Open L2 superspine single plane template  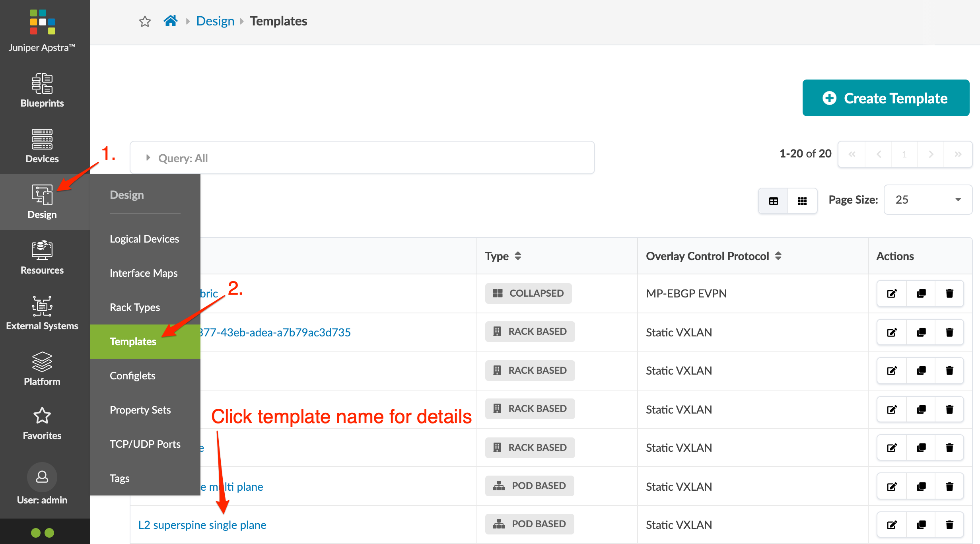202,525
